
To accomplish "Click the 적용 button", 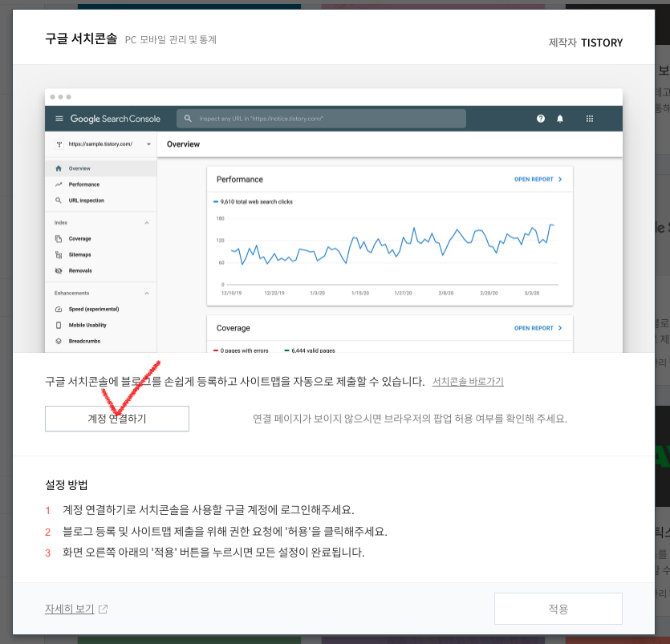I will [558, 609].
